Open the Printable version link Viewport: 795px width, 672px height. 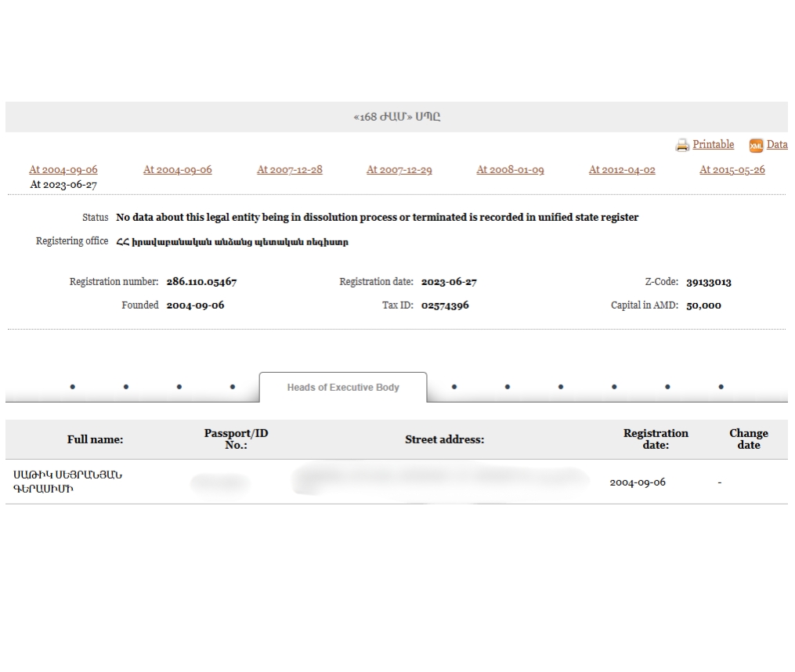(x=713, y=144)
